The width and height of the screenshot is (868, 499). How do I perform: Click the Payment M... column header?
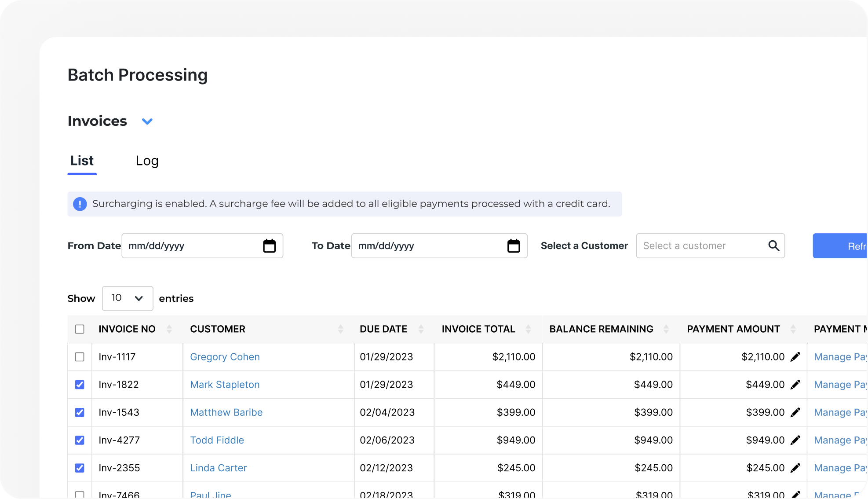pyautogui.click(x=840, y=329)
